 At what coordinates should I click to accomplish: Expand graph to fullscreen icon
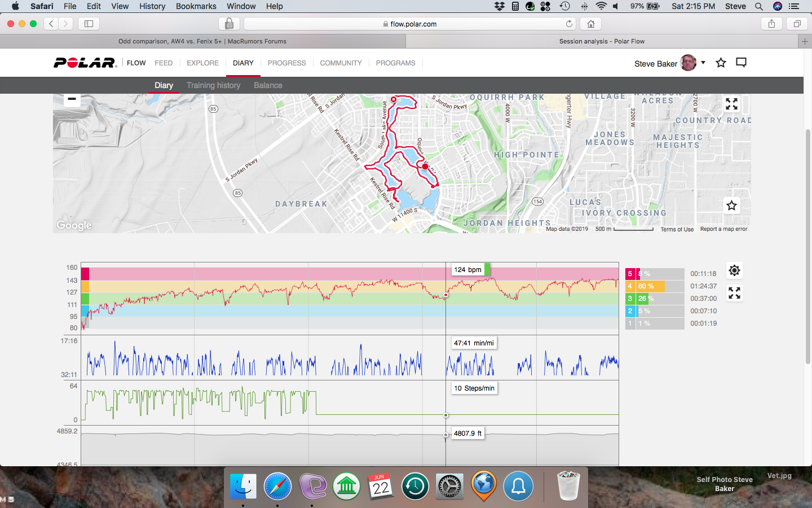click(x=734, y=293)
